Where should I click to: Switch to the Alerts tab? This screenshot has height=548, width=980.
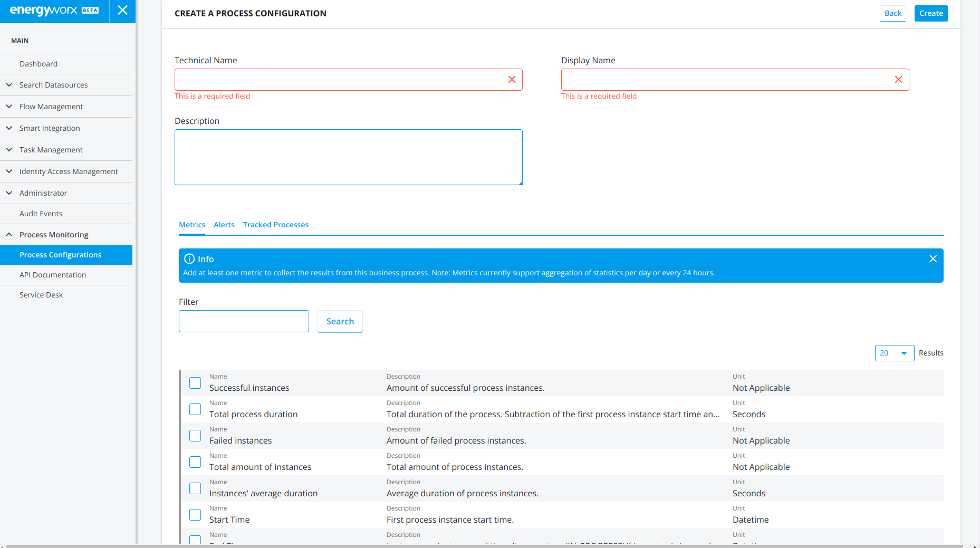pyautogui.click(x=224, y=225)
